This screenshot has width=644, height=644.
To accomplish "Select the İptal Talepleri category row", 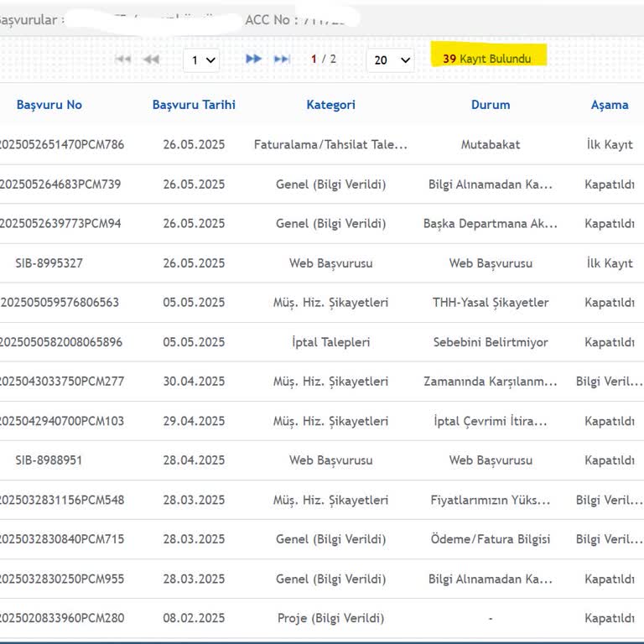I will (x=330, y=342).
